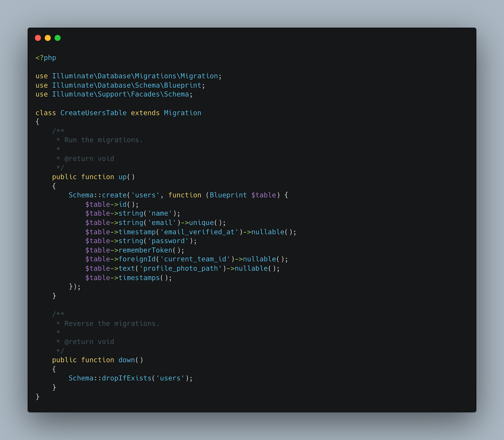The height and width of the screenshot is (440, 504).
Task: Select the CreateUsersTable class name
Action: coord(93,112)
